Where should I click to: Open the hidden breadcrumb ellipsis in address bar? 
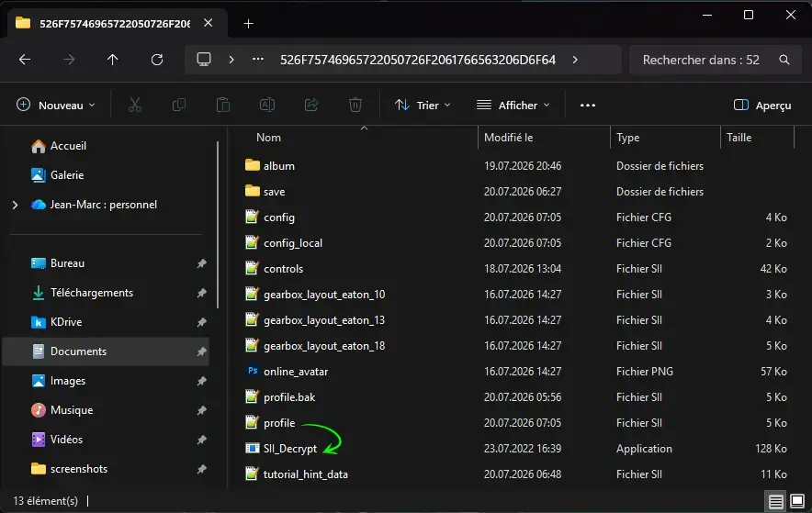[258, 60]
